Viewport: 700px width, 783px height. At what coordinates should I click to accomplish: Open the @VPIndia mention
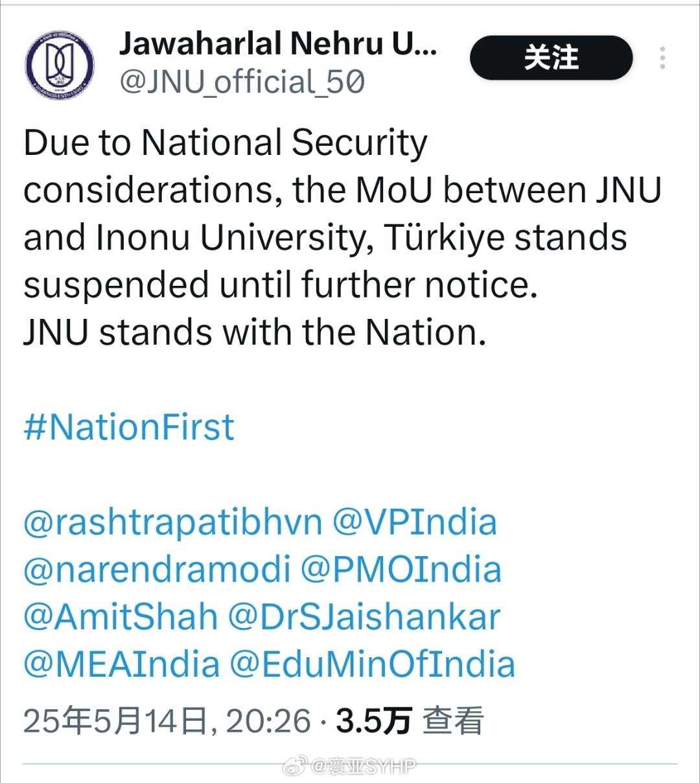point(415,522)
